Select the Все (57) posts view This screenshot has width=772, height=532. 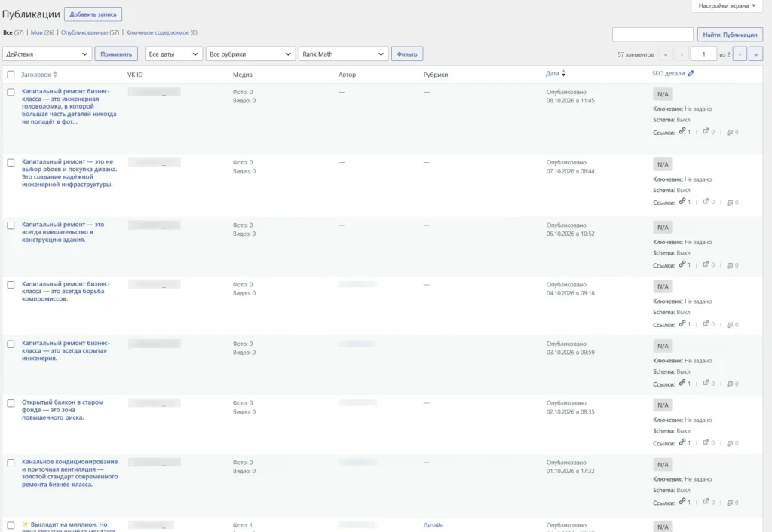14,32
